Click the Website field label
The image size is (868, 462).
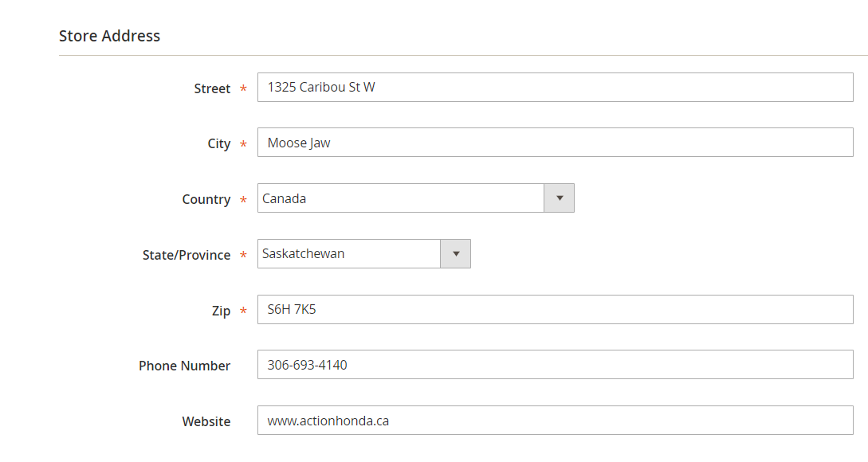[206, 421]
